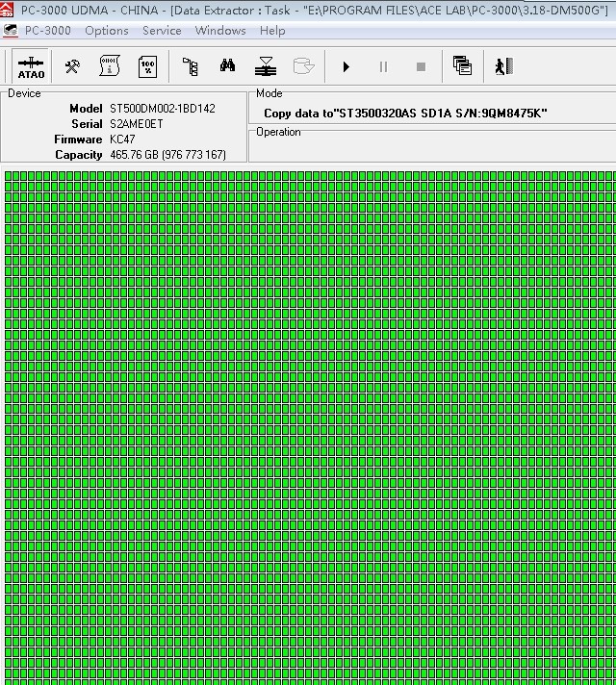
Task: Pause the running copy operation
Action: (383, 66)
